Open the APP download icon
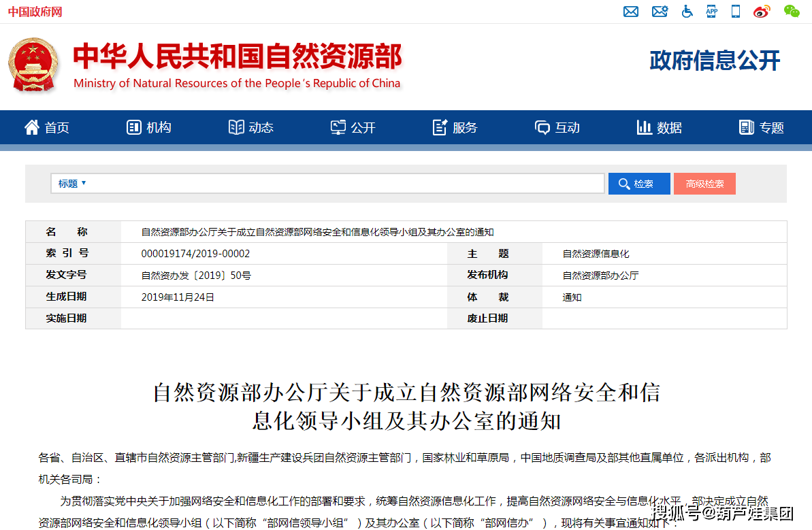 pos(712,12)
